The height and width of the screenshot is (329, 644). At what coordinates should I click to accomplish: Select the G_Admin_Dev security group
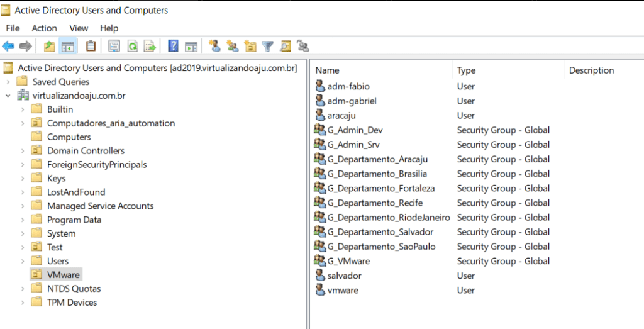355,130
